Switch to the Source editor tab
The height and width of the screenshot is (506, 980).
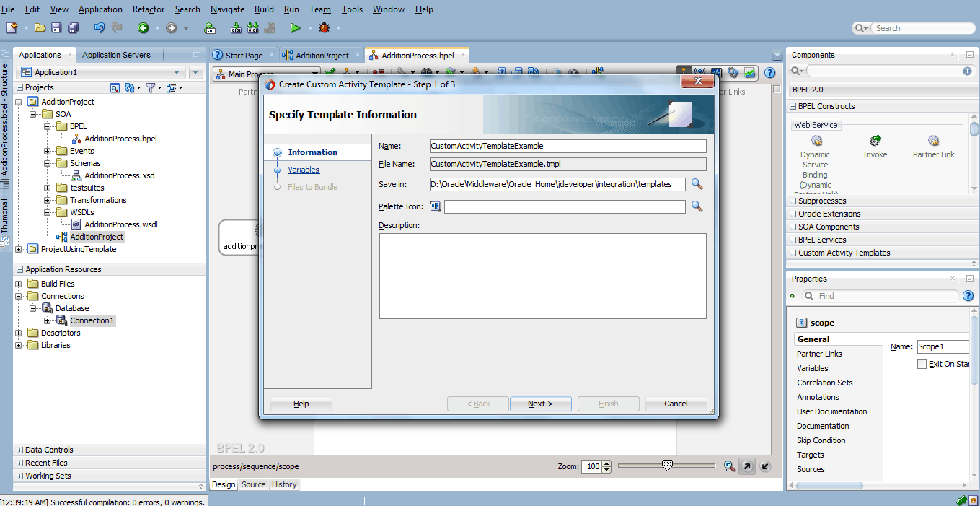pos(253,484)
